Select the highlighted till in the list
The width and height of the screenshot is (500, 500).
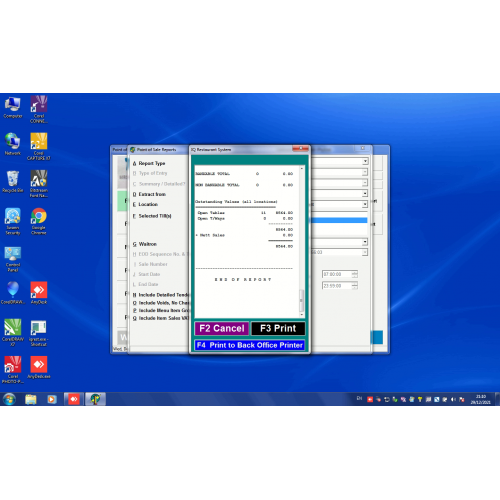pyautogui.click(x=339, y=220)
